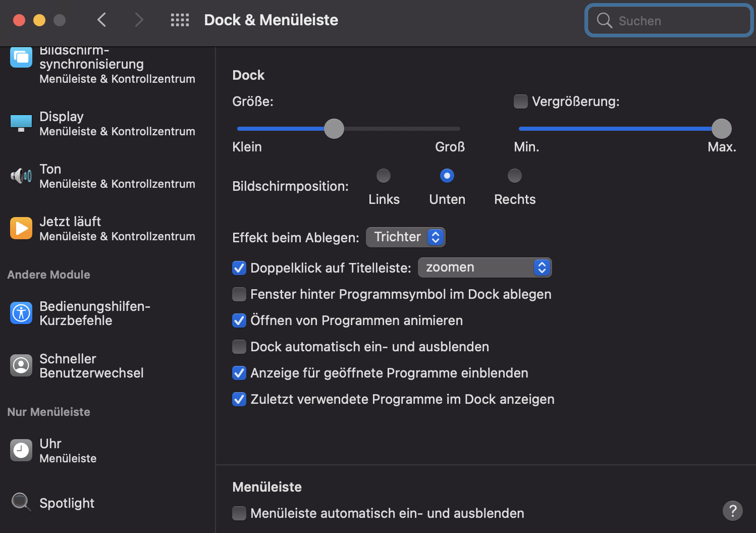The image size is (756, 533).
Task: Click the Uhr clock icon
Action: pyautogui.click(x=21, y=450)
